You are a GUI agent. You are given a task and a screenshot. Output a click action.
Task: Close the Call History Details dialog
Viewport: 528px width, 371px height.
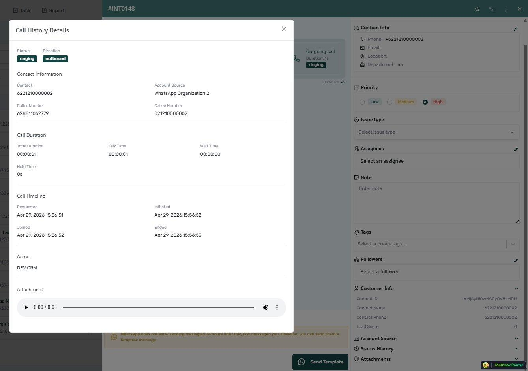(284, 29)
